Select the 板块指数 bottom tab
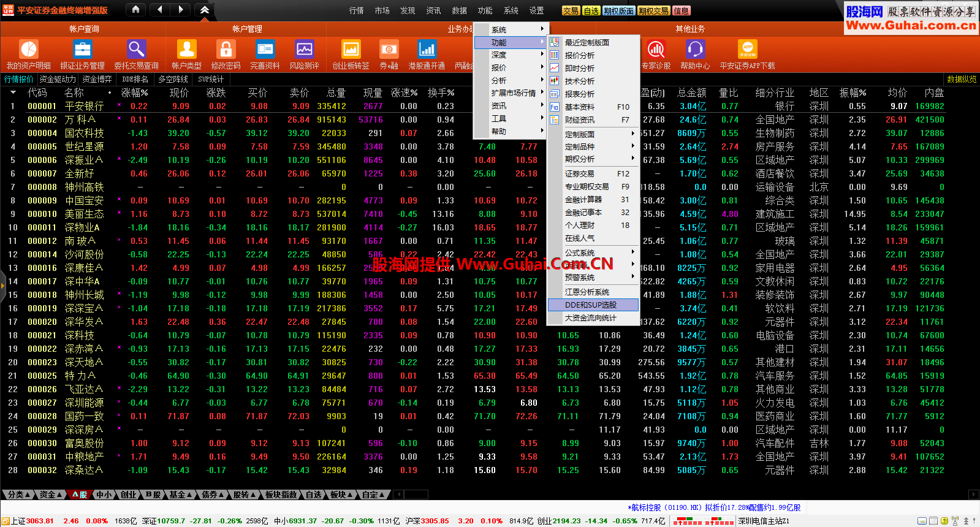Viewport: 980px width, 527px height. (281, 495)
